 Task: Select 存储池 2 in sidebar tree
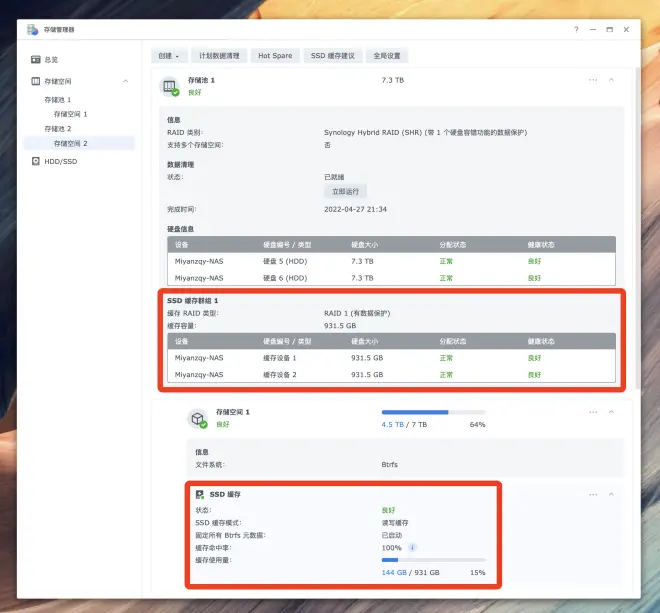[x=58, y=129]
